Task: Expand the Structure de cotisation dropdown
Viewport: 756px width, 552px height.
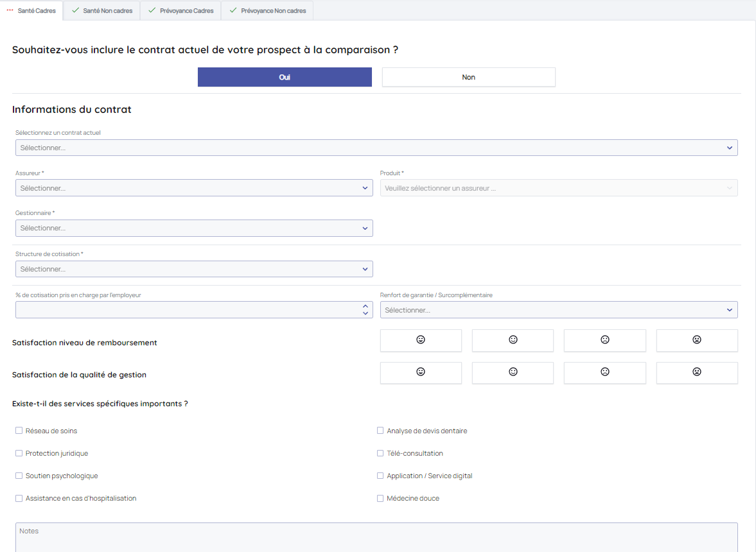Action: tap(194, 269)
